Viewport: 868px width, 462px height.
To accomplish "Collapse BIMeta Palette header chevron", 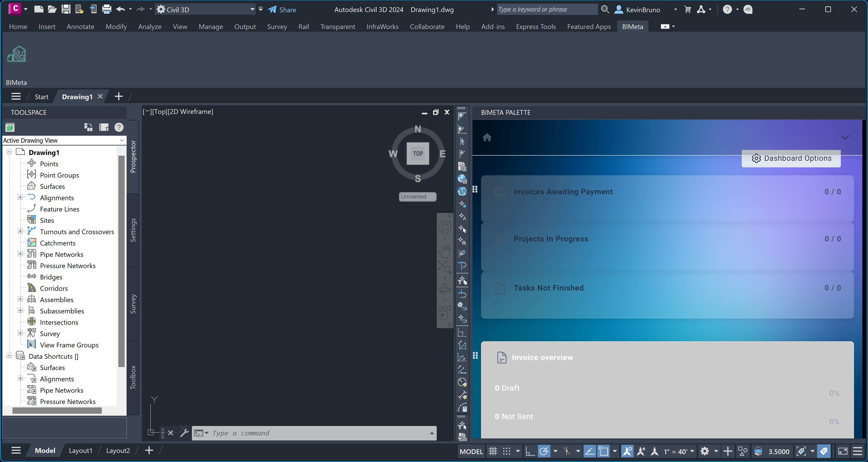I will 845,137.
